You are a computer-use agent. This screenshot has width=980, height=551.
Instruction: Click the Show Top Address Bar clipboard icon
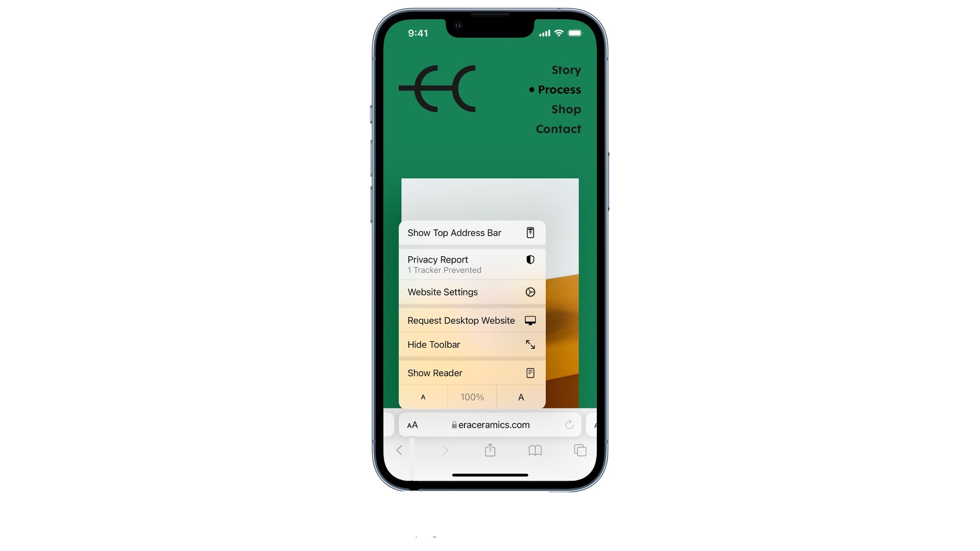coord(530,233)
